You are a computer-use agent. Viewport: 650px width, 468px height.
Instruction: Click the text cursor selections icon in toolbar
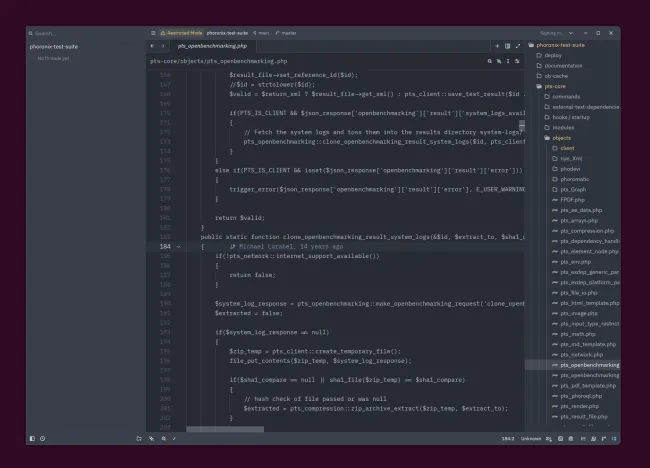(508, 61)
